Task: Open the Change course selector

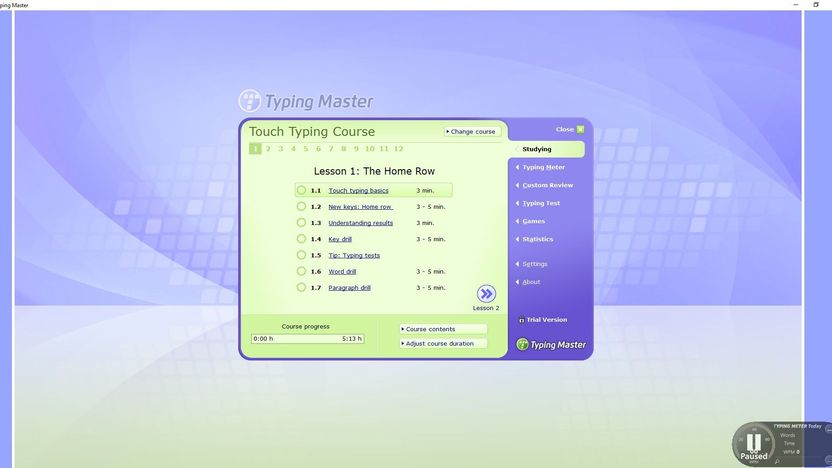Action: 472,131
